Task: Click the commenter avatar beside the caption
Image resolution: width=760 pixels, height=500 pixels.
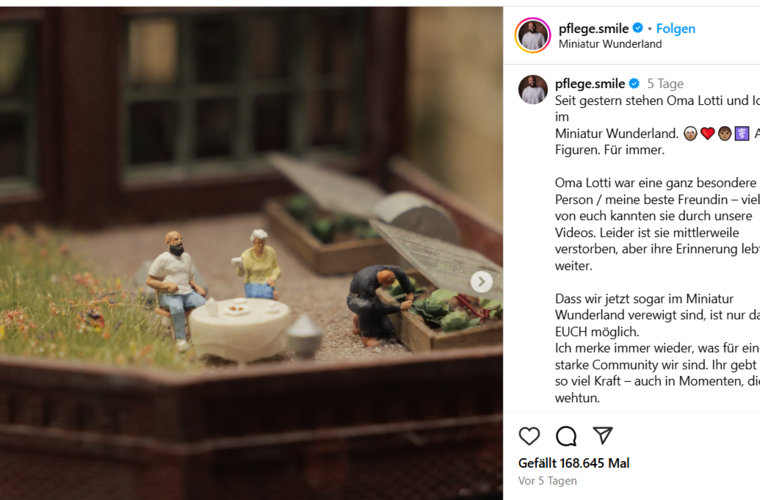Action: (x=533, y=89)
